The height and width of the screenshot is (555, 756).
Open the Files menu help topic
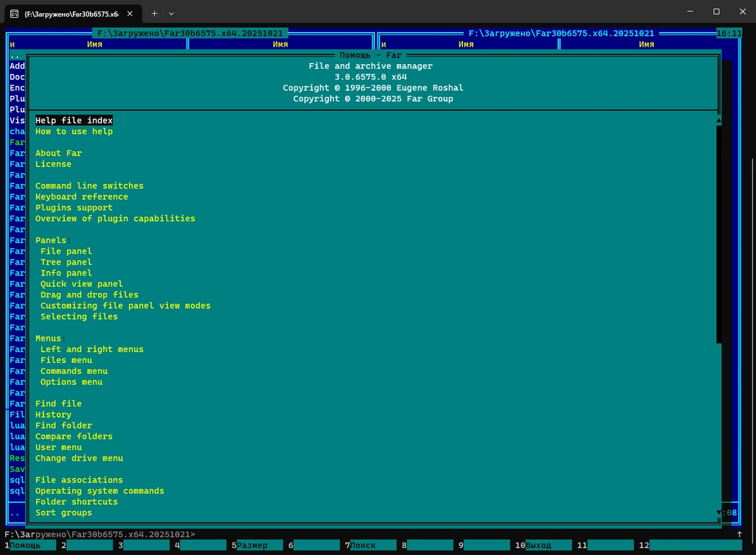[66, 360]
